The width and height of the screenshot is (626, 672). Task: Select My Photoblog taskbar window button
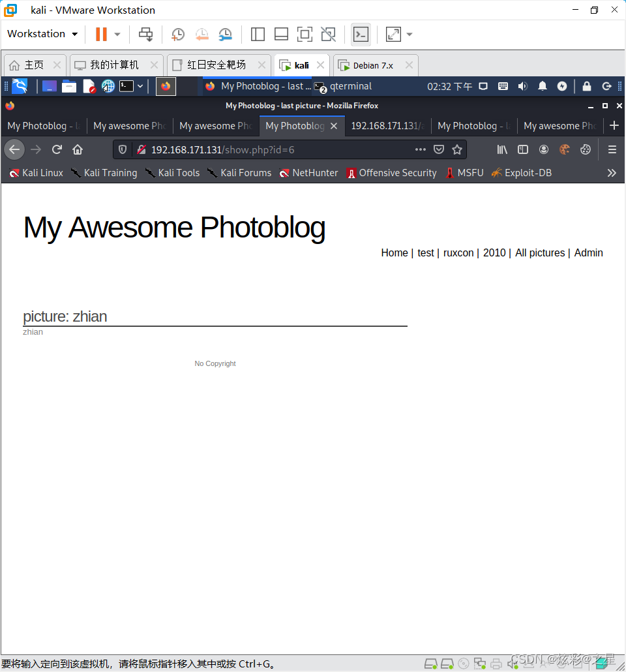[258, 86]
